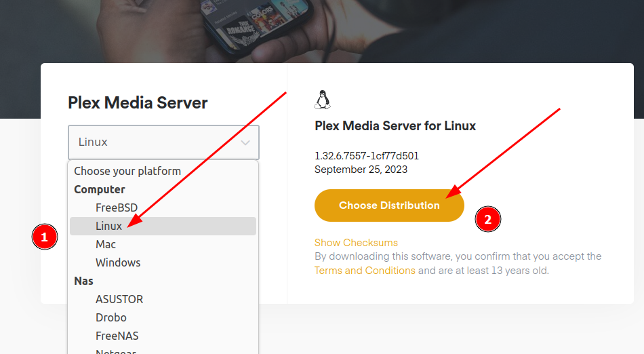The image size is (644, 354).
Task: Open the Terms and Conditions link
Action: 365,271
